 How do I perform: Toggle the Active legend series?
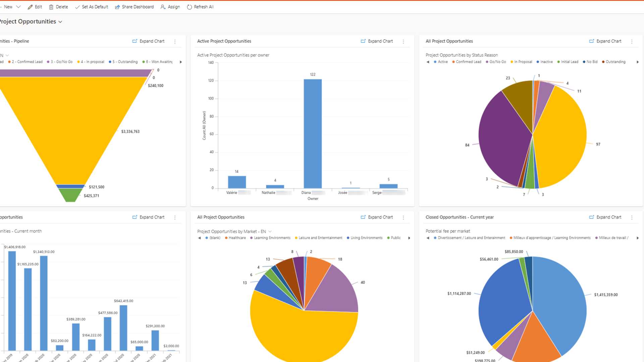[442, 62]
